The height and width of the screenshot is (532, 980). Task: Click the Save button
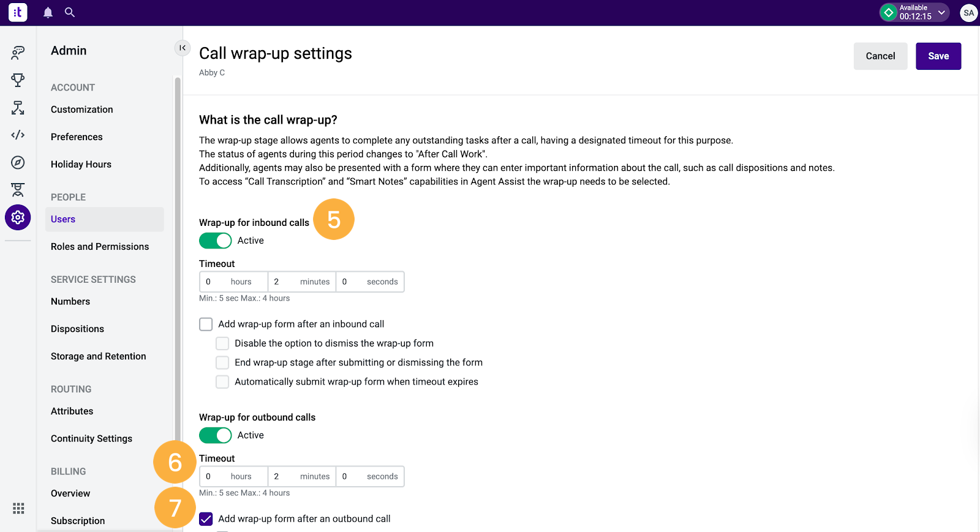[938, 56]
